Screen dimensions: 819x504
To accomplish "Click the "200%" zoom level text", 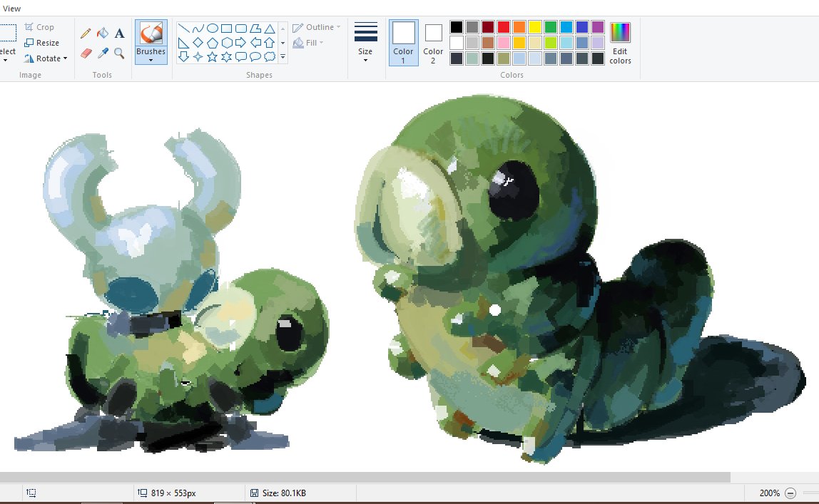I will (769, 493).
